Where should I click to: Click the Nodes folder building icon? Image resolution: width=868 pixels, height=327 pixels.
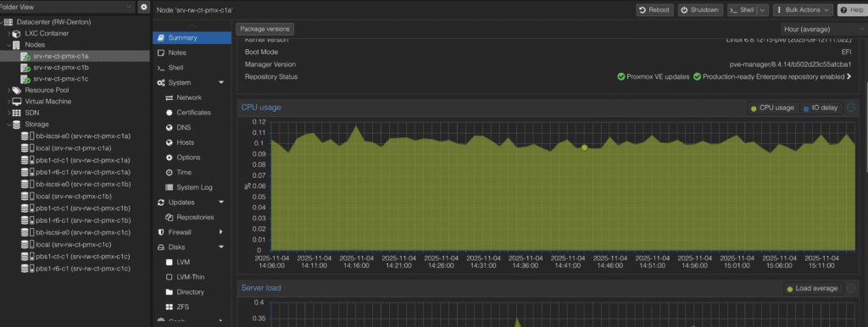[x=16, y=45]
